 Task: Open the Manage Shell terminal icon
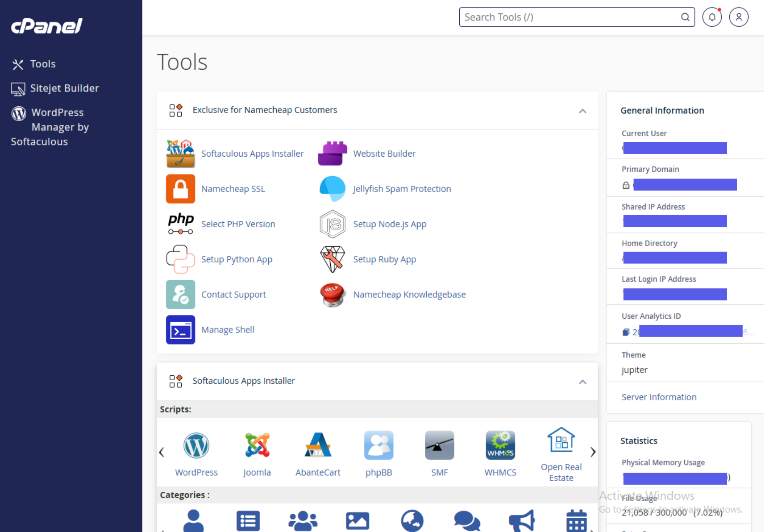click(180, 330)
